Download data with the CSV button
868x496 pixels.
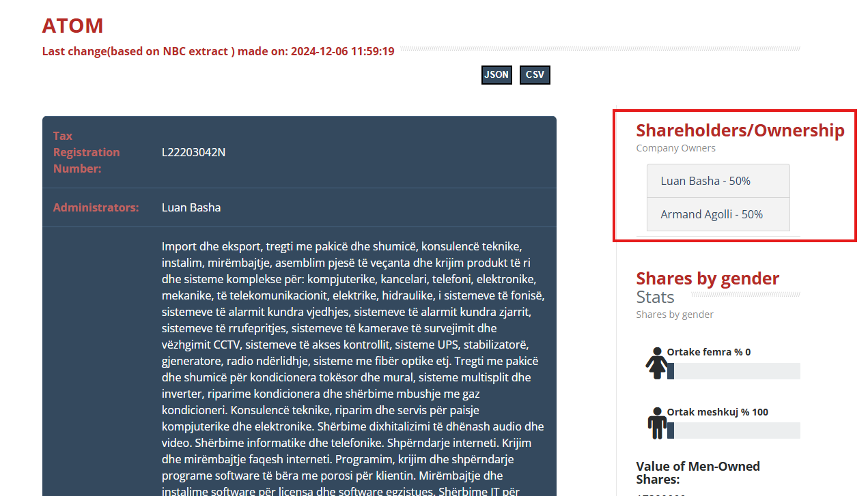coord(535,75)
